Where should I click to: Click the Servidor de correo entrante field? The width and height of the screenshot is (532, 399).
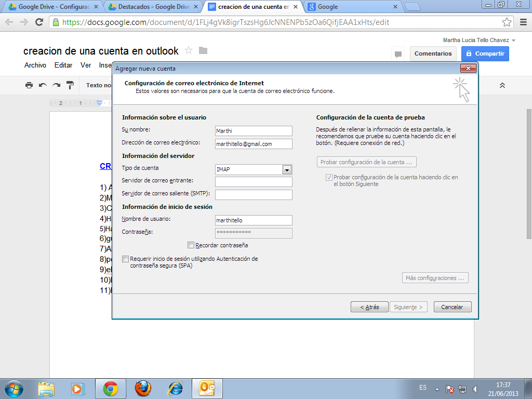point(254,182)
